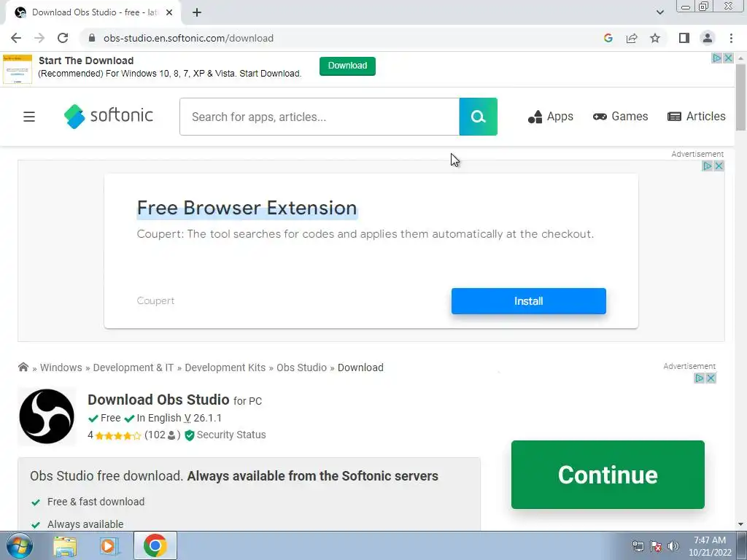This screenshot has width=747, height=560.
Task: Reload the current page
Action: point(63,38)
